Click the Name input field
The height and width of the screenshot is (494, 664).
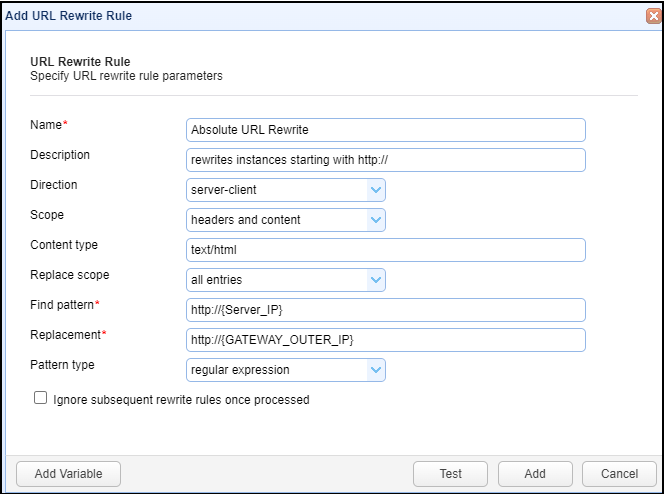pyautogui.click(x=386, y=130)
